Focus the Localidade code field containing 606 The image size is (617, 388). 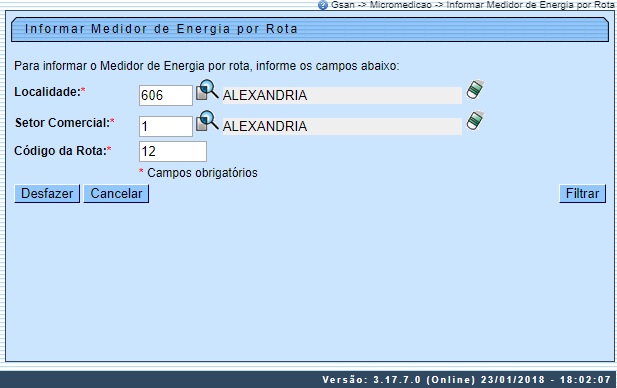(166, 95)
